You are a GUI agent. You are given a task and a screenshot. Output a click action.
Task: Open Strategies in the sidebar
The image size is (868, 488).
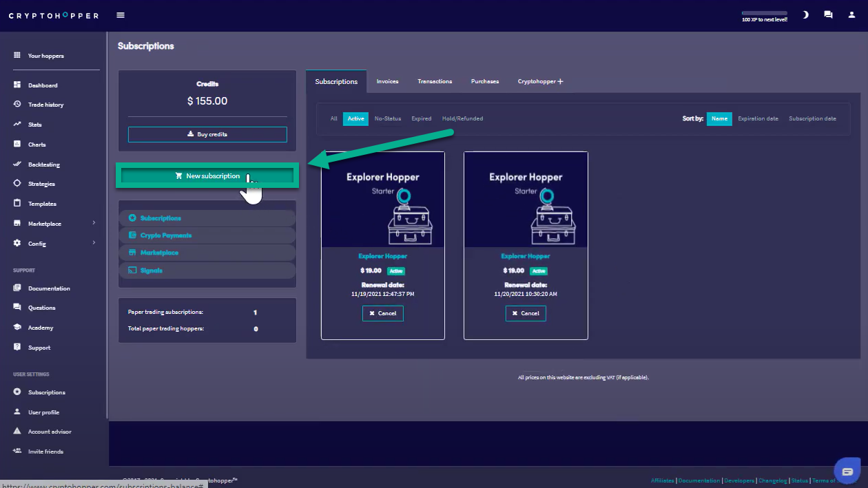41,184
